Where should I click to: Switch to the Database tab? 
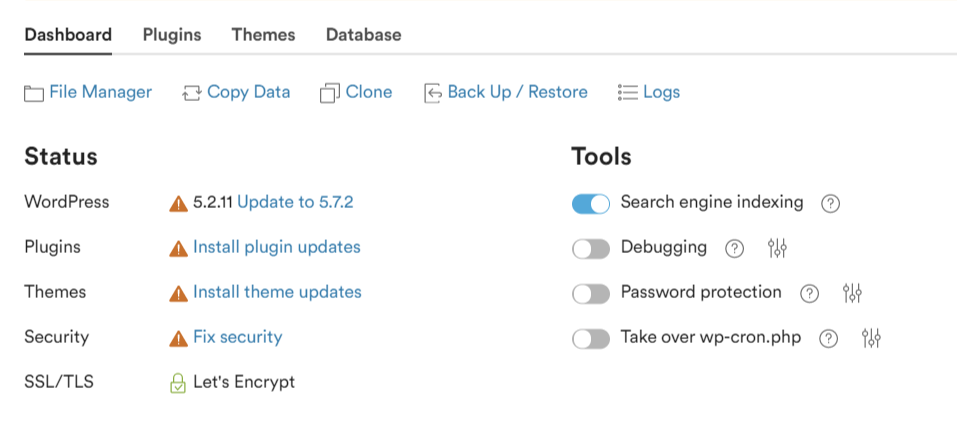364,35
